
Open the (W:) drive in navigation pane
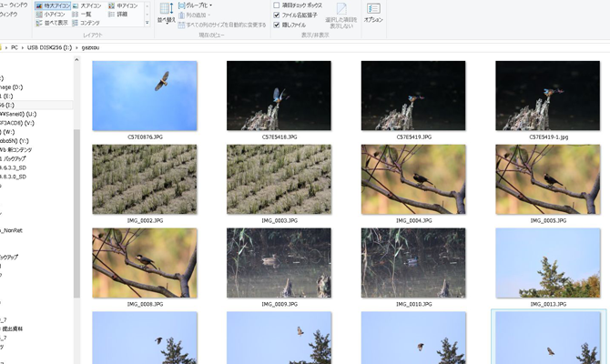(x=7, y=132)
